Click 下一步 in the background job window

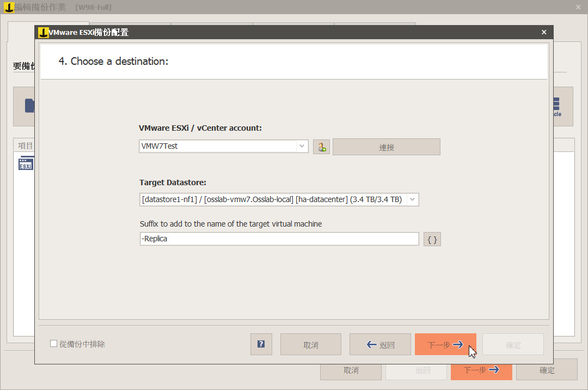[481, 370]
